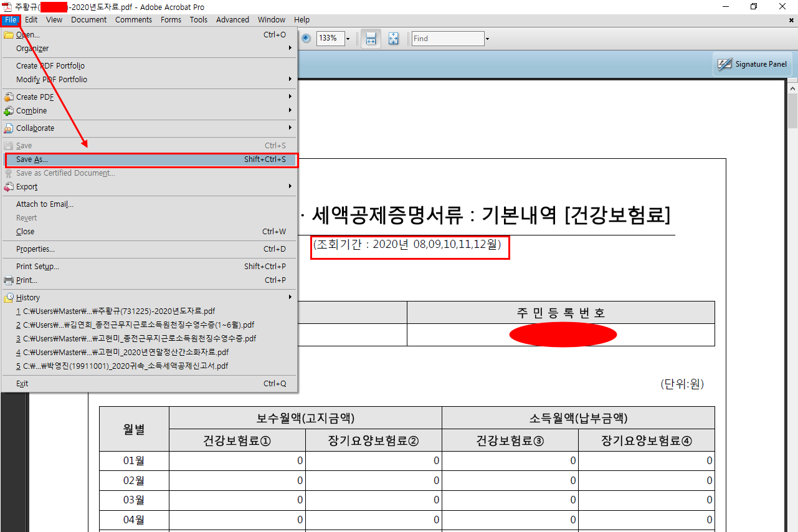Screen dimensions: 798x532
Task: Choose Save As from File menu
Action: (32, 159)
